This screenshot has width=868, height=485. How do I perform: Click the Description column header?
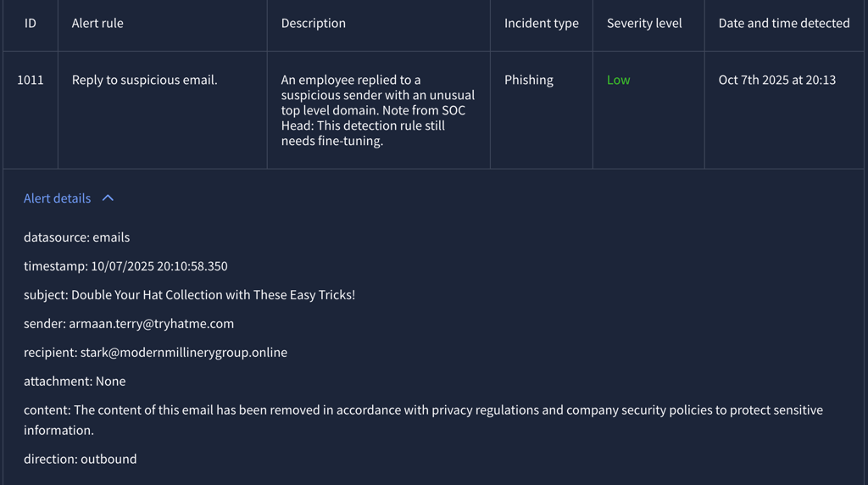coord(313,24)
